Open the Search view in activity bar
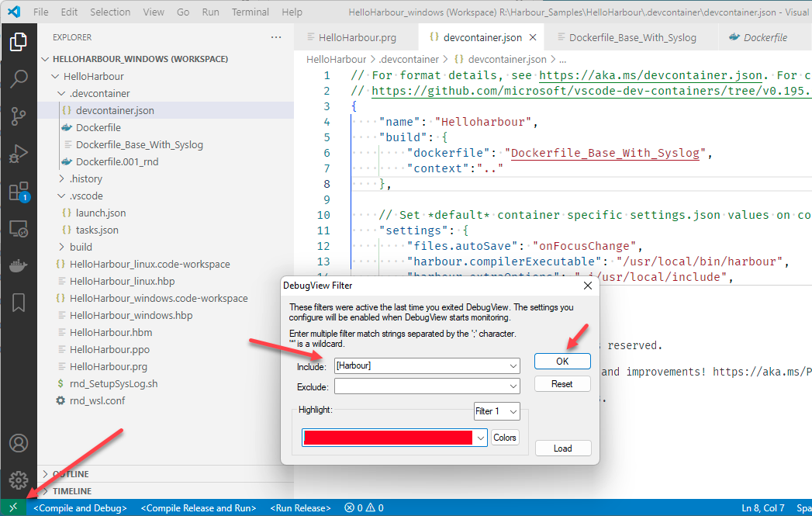Screen dimensions: 812x516 pyautogui.click(x=19, y=79)
